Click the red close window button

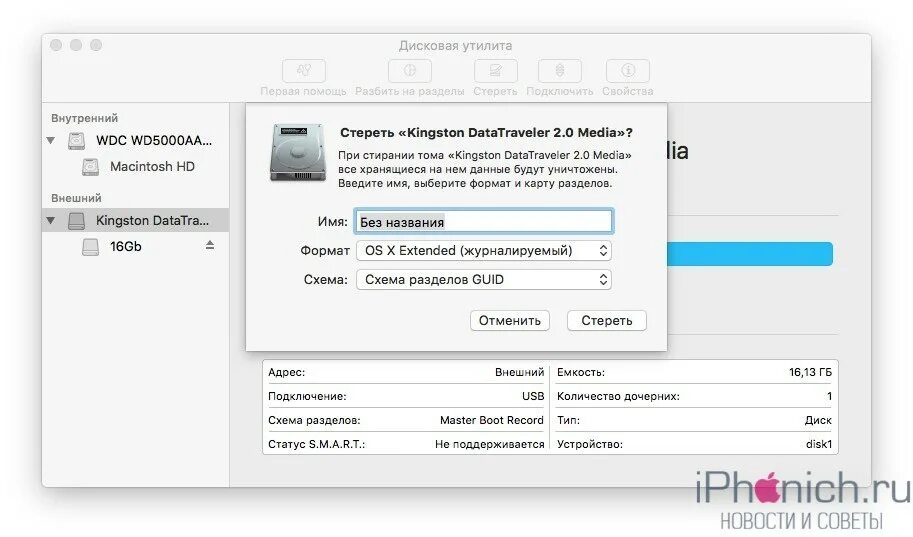click(56, 45)
